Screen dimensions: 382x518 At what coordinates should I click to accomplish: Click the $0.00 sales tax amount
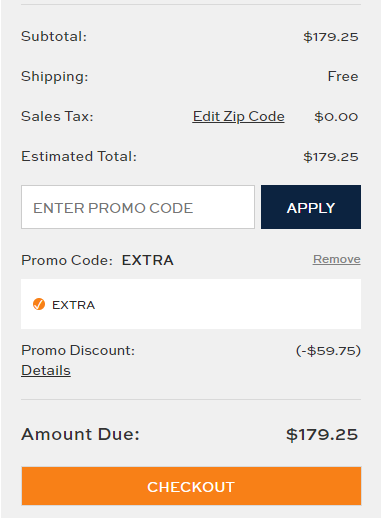pyautogui.click(x=336, y=117)
